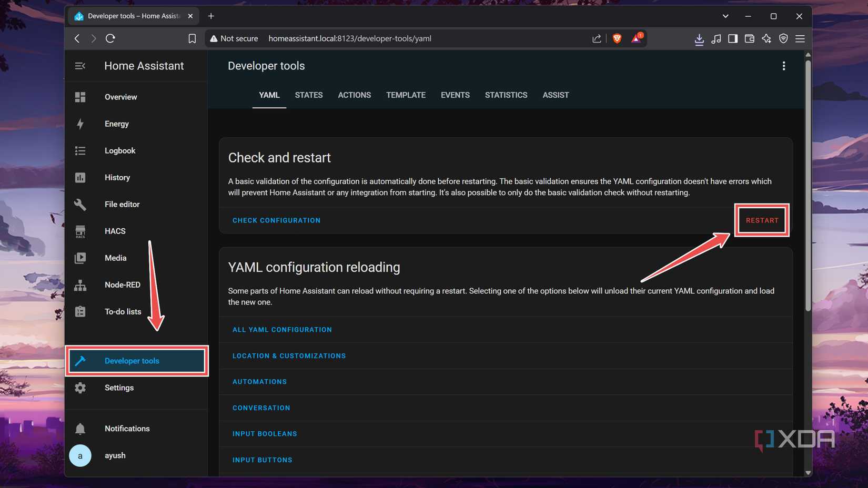868x488 pixels.
Task: Show Notifications bell panel
Action: coord(80,429)
